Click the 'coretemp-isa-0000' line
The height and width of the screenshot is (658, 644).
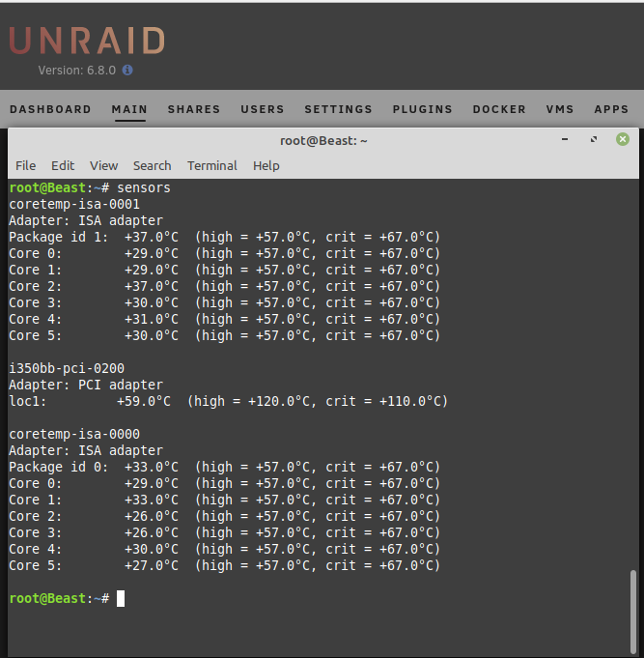pyautogui.click(x=74, y=434)
